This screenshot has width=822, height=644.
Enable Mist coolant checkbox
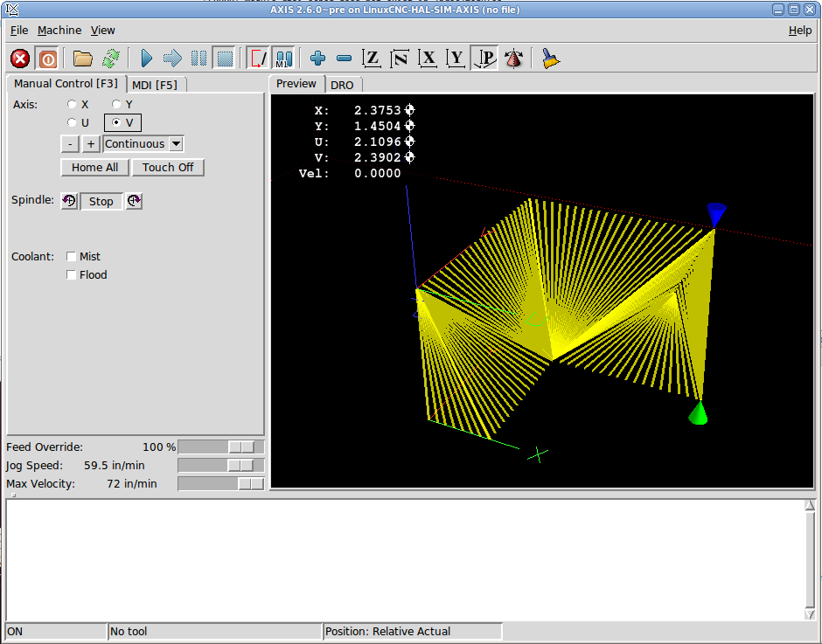[72, 256]
